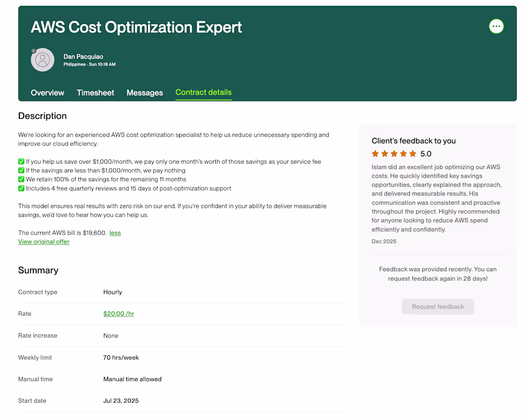Switch to the Overview tab
This screenshot has height=420, width=531.
click(47, 93)
